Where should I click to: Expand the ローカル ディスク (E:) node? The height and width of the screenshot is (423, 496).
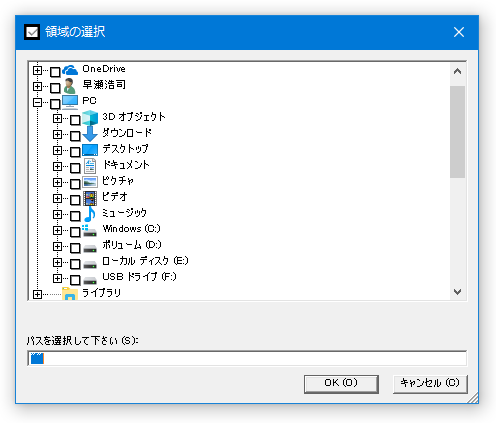click(57, 262)
